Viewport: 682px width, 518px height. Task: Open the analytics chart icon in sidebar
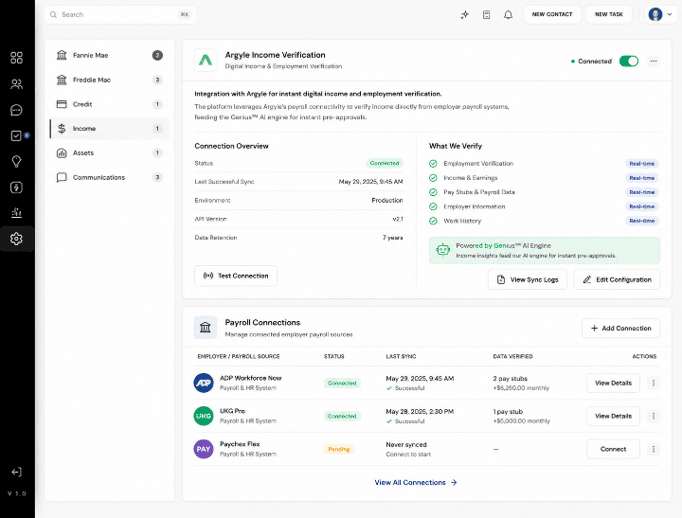17,213
